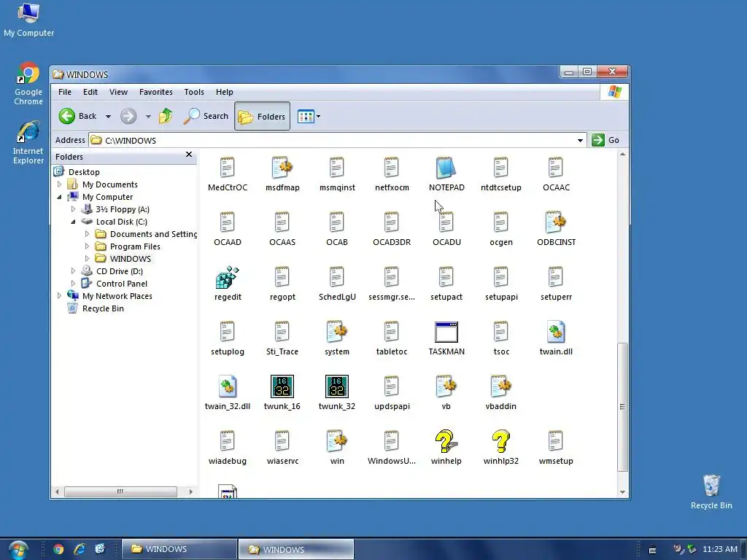Expand the 3½ Floppy (A:) node
Viewport: 747px width, 560px height.
tap(73, 209)
